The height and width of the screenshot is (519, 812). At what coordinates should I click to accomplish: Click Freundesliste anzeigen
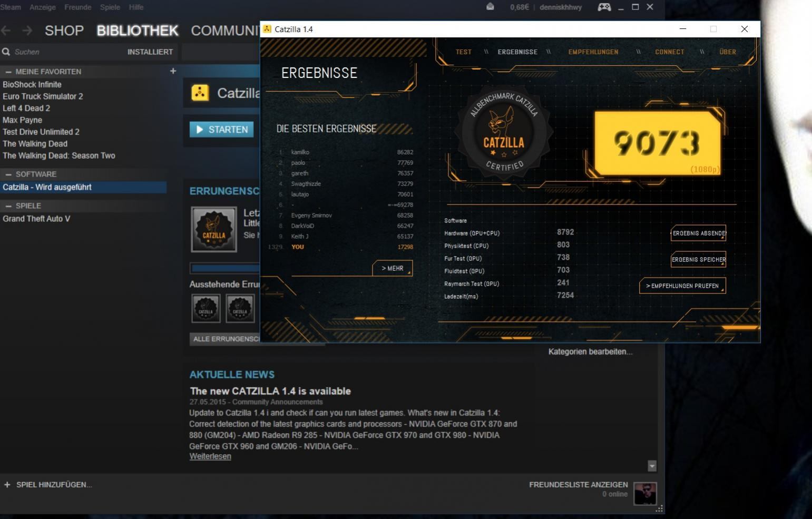click(x=579, y=485)
